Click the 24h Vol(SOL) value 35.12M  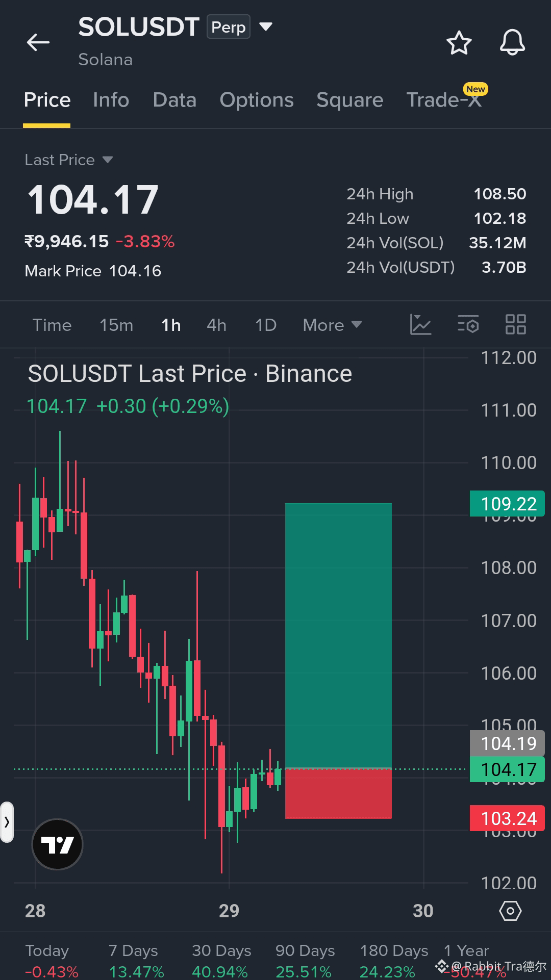pyautogui.click(x=497, y=243)
